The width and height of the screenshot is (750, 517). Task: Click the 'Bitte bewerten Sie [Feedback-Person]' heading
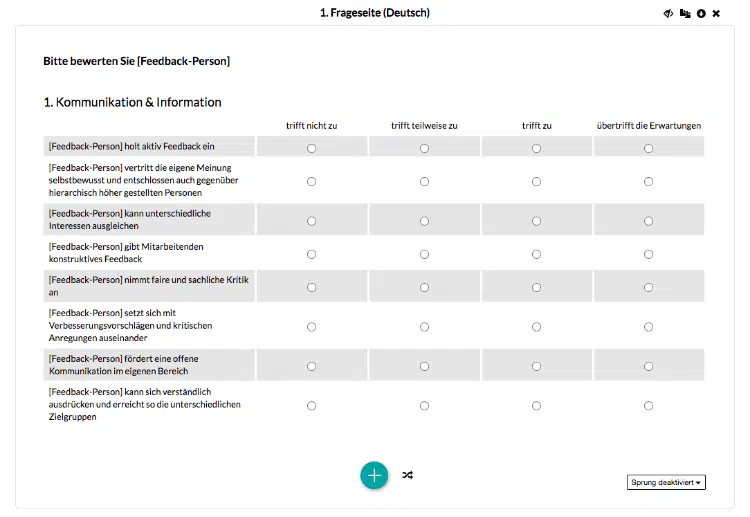tap(137, 61)
